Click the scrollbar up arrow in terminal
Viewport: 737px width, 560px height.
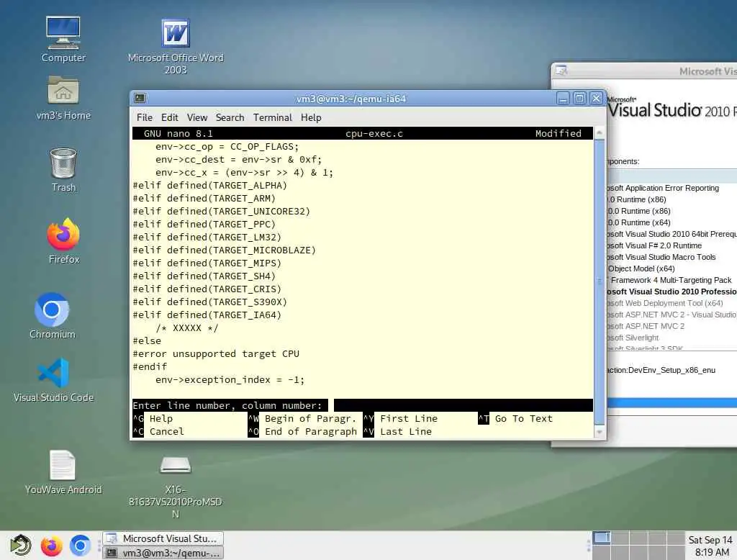tap(600, 132)
